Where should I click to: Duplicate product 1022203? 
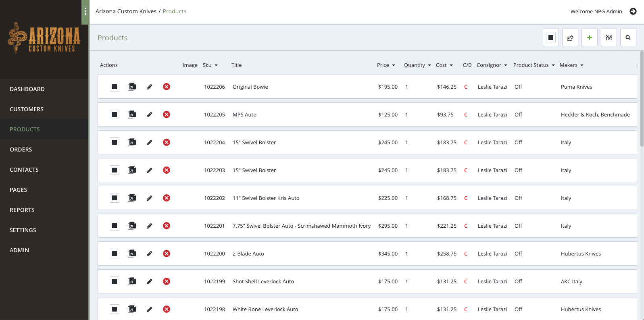pos(132,170)
